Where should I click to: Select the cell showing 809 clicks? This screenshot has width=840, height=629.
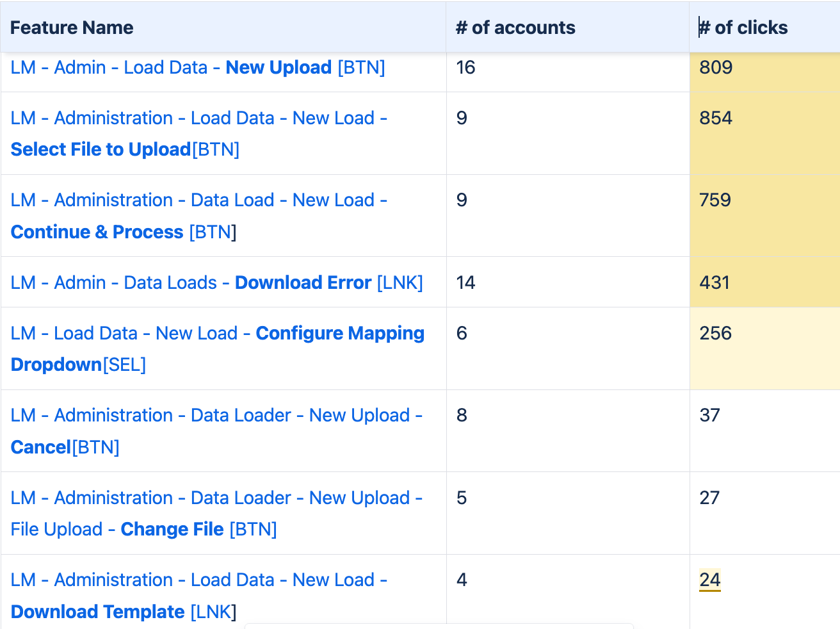point(764,68)
